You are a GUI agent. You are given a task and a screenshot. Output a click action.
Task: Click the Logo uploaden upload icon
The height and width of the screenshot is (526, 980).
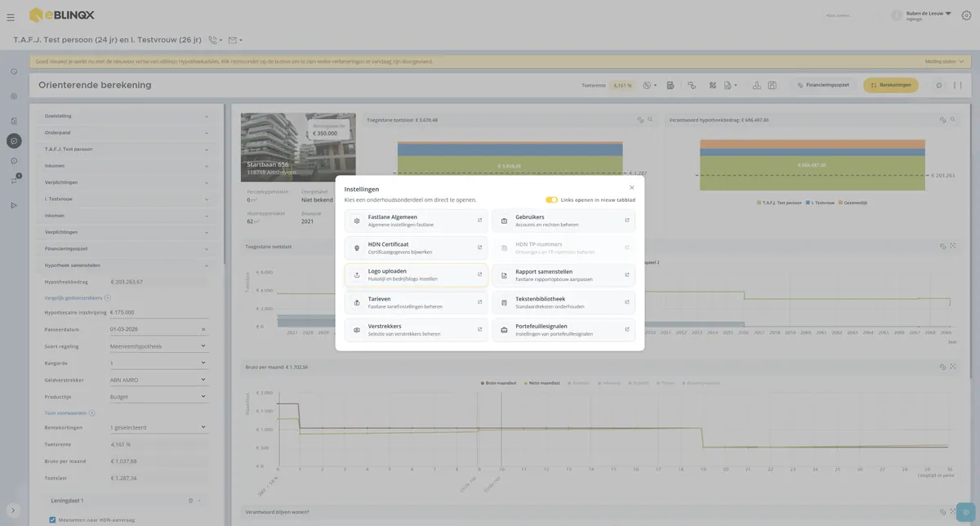click(x=357, y=274)
